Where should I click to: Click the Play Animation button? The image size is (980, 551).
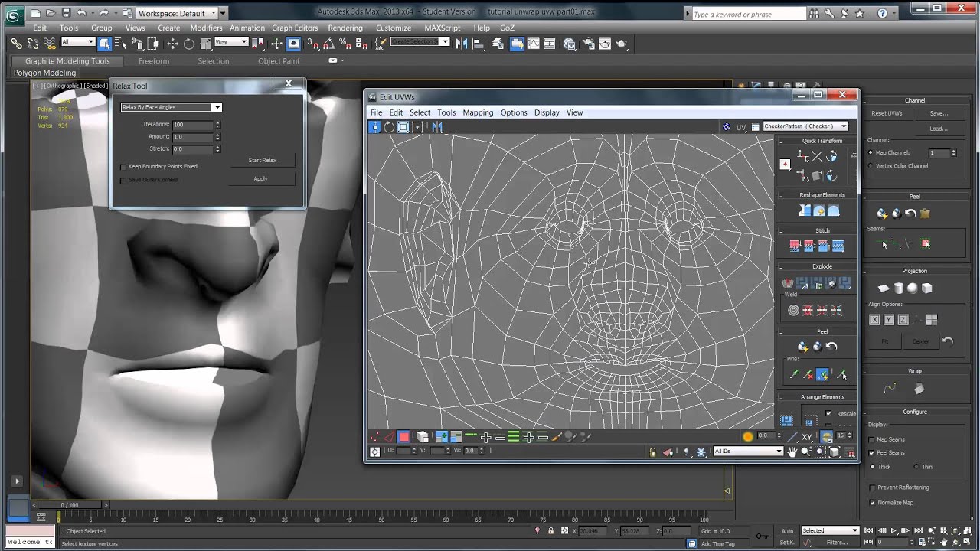[x=893, y=530]
